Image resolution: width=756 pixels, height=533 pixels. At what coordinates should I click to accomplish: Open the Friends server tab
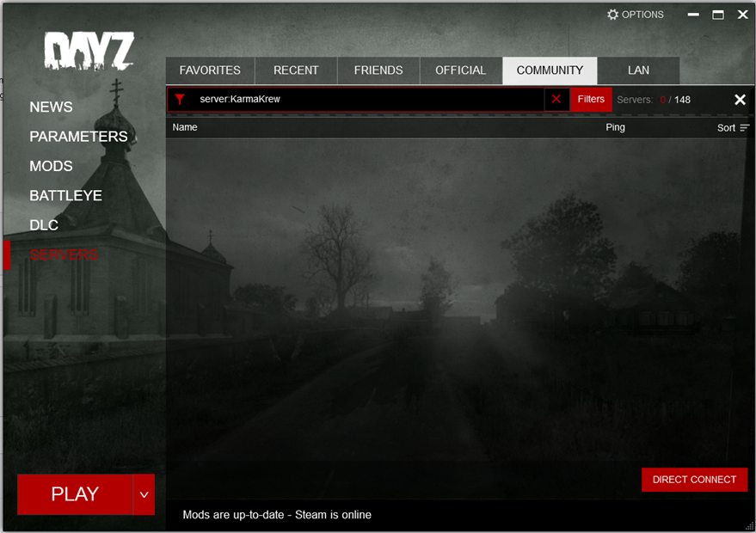378,70
